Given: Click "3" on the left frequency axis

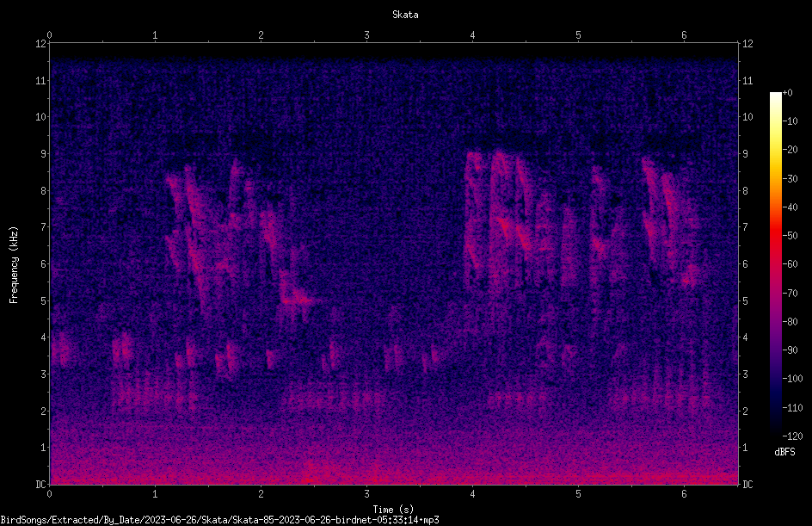Looking at the screenshot, I should pos(43,374).
